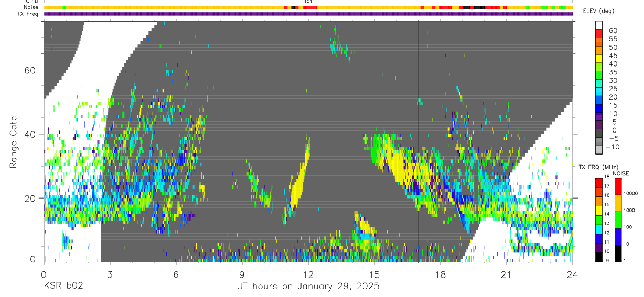Select the cyan segment of TX FRQ color bar
This screenshot has height=297, width=644.
599,229
